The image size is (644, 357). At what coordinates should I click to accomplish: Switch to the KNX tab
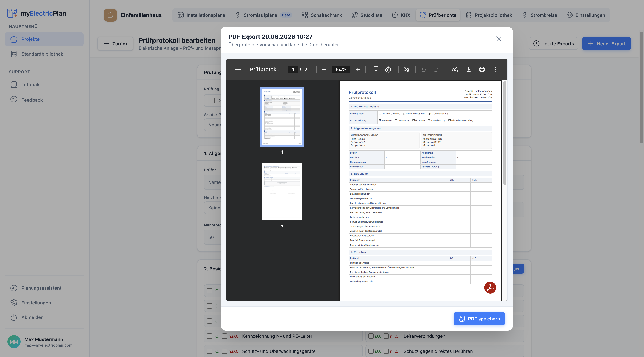[x=401, y=15]
